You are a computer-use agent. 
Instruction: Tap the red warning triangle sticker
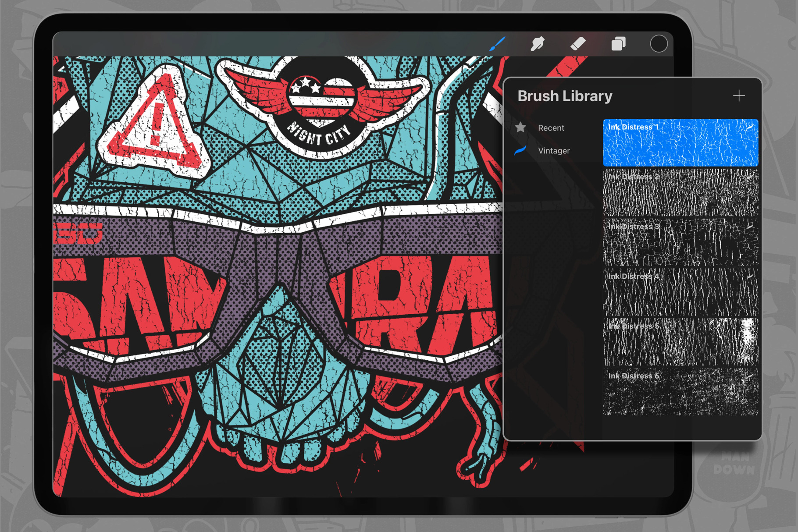pos(154,123)
